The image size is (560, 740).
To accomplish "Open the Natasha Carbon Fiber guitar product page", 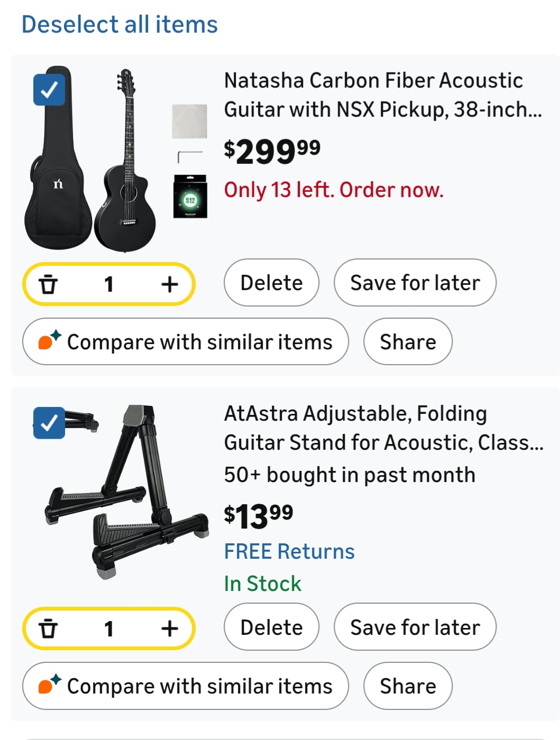I will pyautogui.click(x=374, y=95).
